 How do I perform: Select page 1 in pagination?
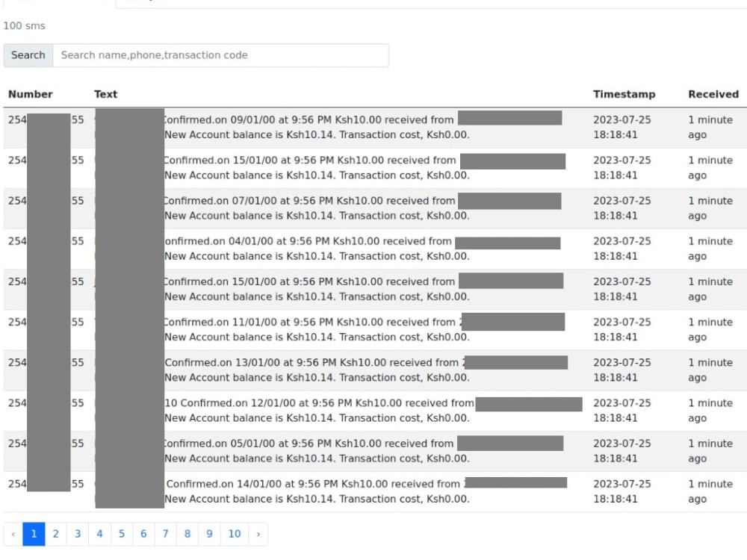(x=34, y=534)
